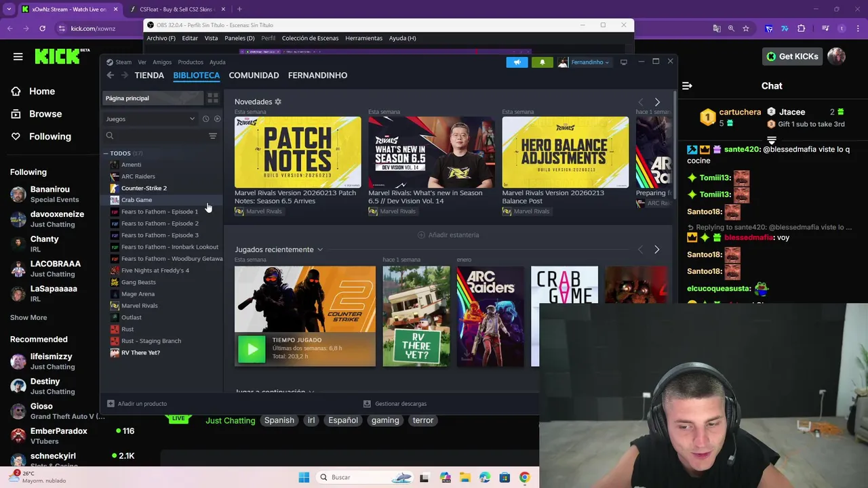Open Gestionar descargas

click(395, 404)
